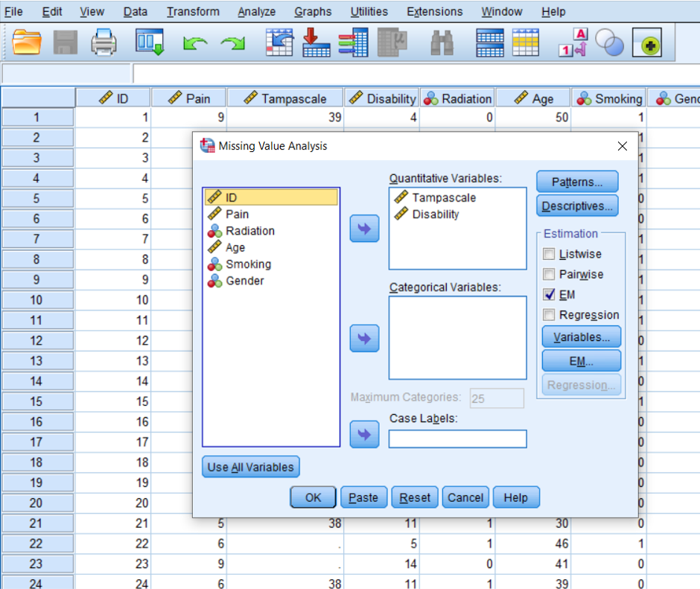Move variable to Quantitative Variables with arrow

pos(364,229)
